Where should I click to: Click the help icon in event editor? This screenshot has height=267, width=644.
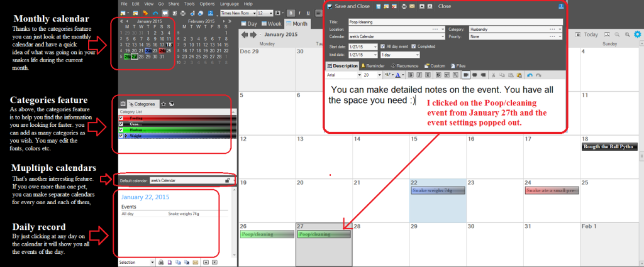pos(561,6)
